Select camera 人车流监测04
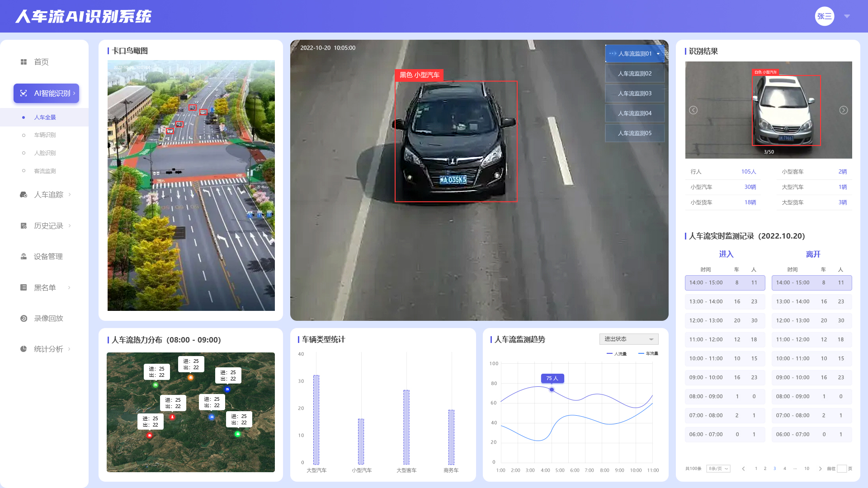The height and width of the screenshot is (488, 868). 635,113
